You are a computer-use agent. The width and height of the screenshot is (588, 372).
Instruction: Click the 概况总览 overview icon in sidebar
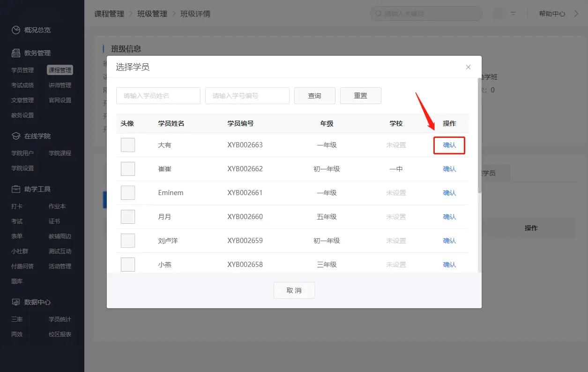pos(16,30)
